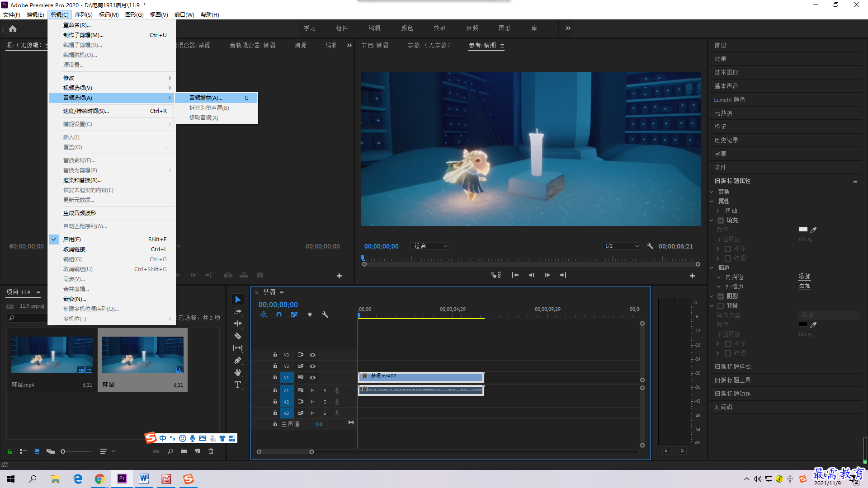Open timeline display settings wrench
The image size is (868, 488).
pyautogui.click(x=325, y=314)
